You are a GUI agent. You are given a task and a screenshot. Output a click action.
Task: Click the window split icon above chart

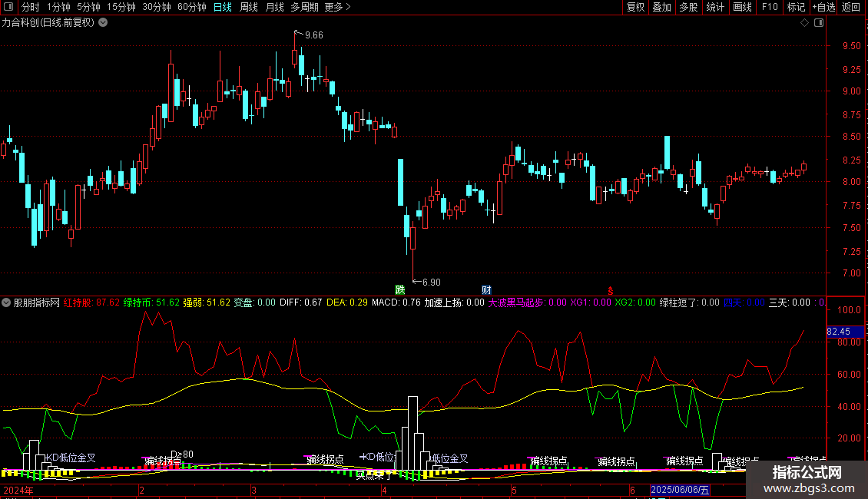pyautogui.click(x=819, y=23)
